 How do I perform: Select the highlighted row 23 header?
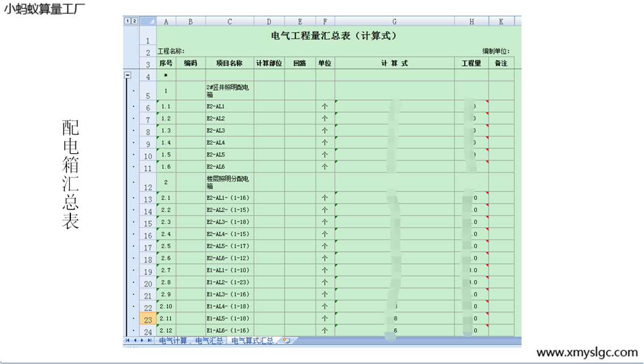coord(147,319)
